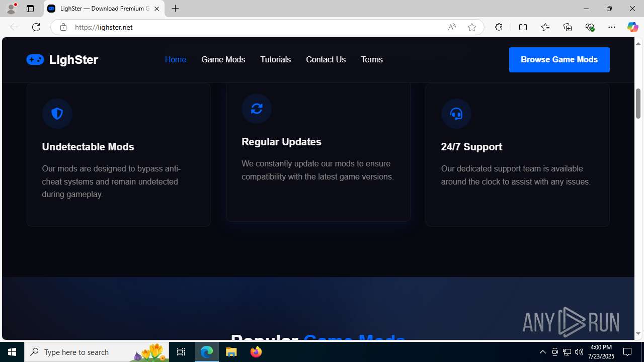Click the LighSter brand name link
This screenshot has height=362, width=644.
73,59
